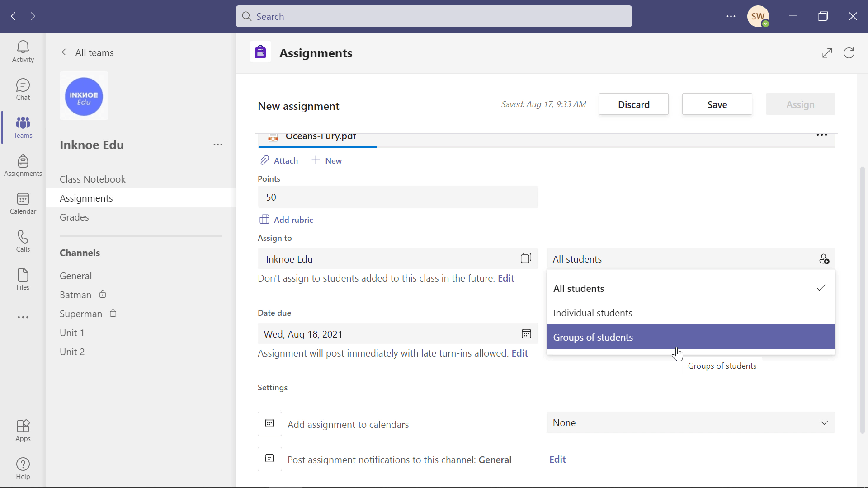This screenshot has width=868, height=488.
Task: Expand Add assignment to calendars dropdown
Action: [x=690, y=422]
